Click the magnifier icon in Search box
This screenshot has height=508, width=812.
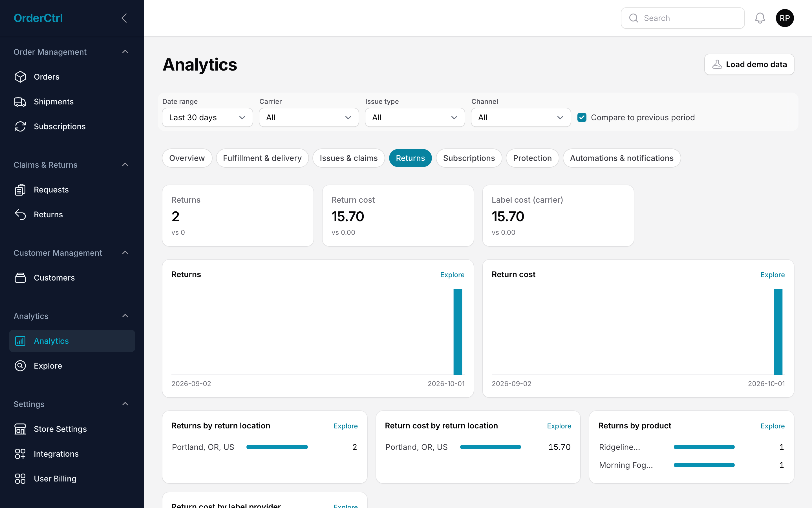click(634, 18)
